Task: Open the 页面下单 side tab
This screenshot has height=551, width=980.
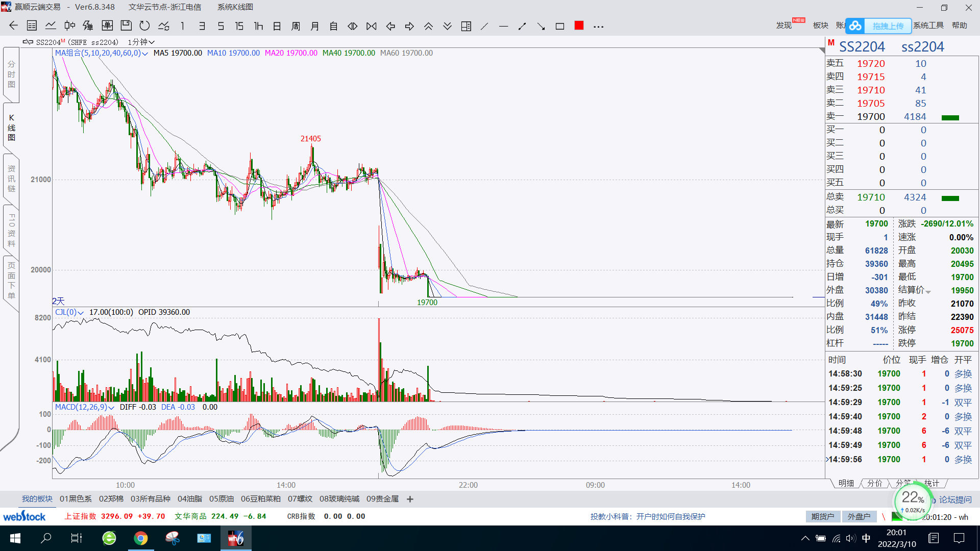Action: click(11, 281)
